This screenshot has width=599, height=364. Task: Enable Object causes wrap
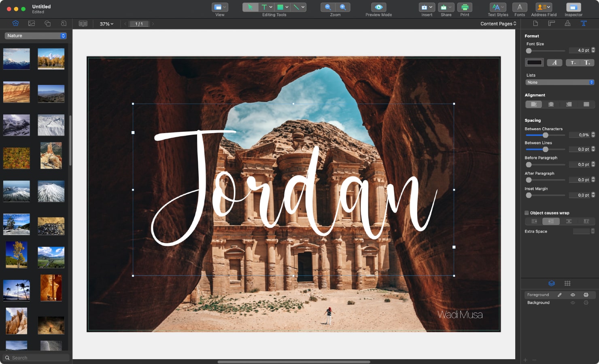click(x=527, y=213)
